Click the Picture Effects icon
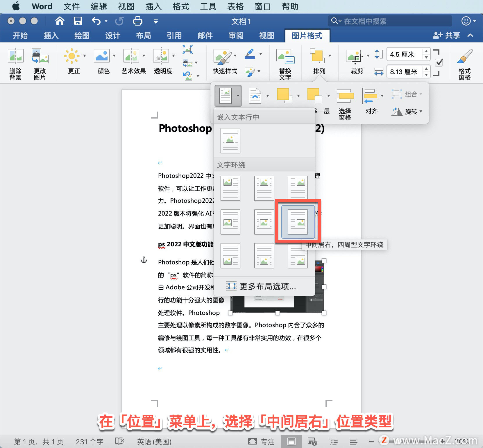Image resolution: width=483 pixels, height=448 pixels. click(250, 71)
